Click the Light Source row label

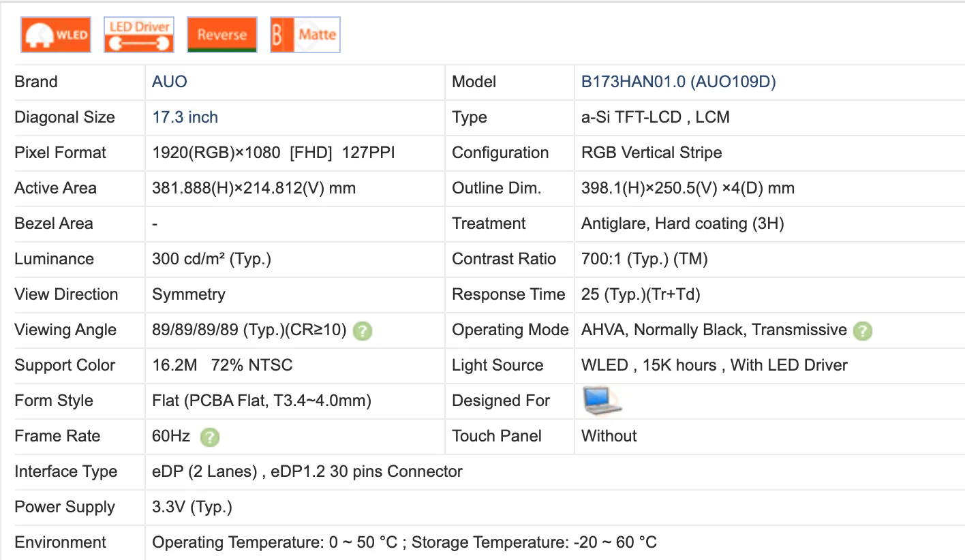point(497,365)
